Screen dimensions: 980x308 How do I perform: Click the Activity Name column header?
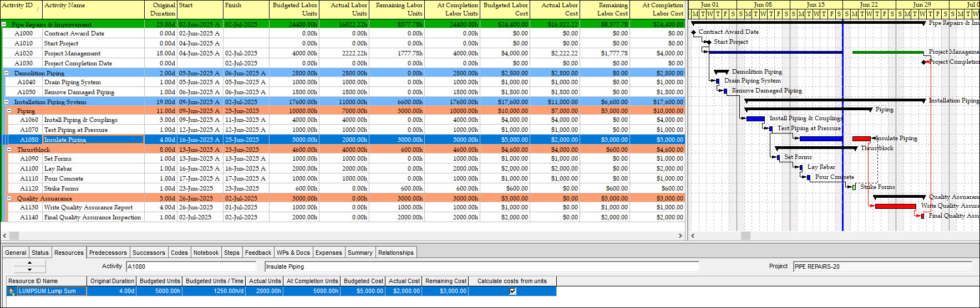coord(93,9)
